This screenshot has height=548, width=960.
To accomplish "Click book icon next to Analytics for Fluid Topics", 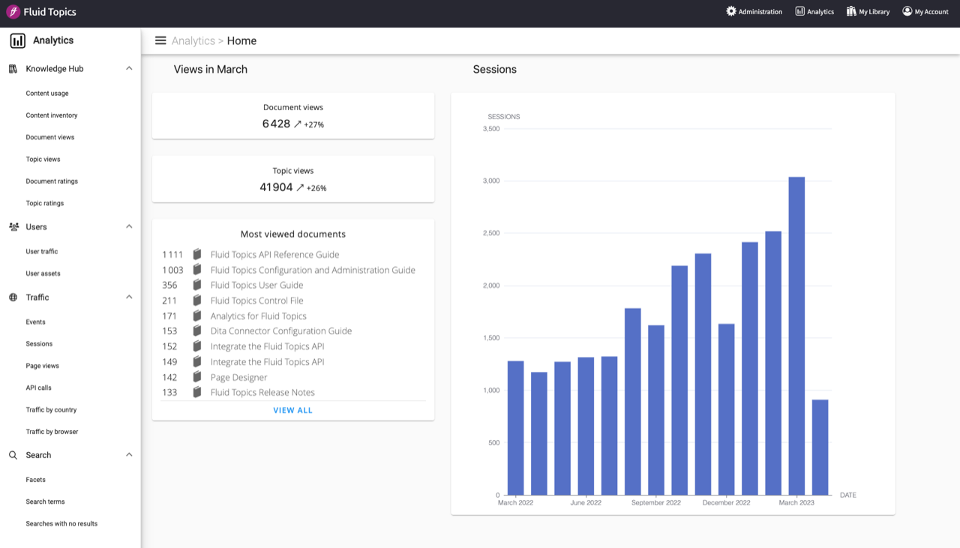I will (x=197, y=315).
